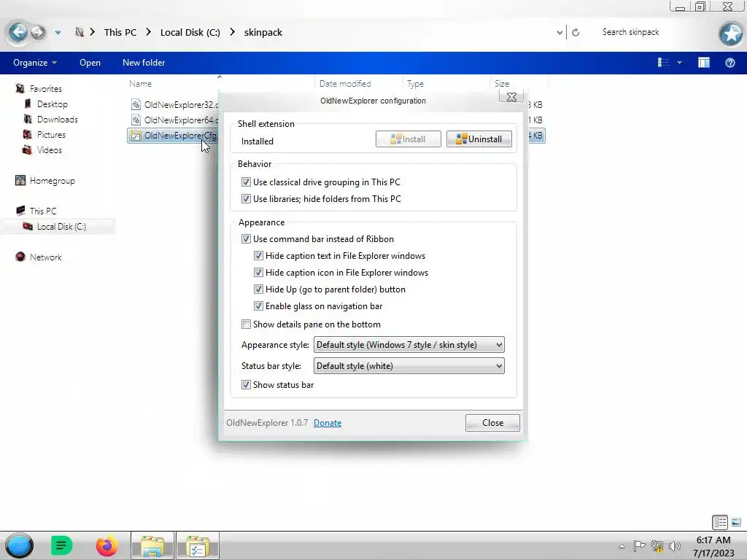Click the Start orb button
Image resolution: width=747 pixels, height=560 pixels.
pos(20,545)
